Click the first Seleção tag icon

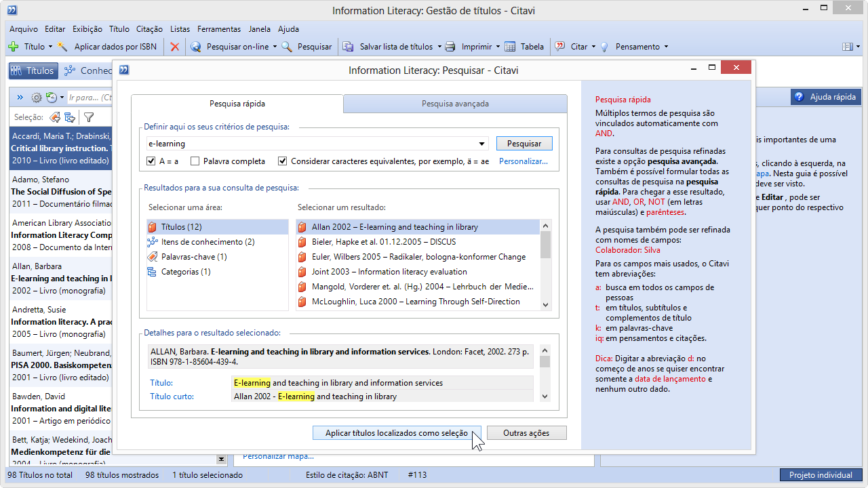[x=55, y=117]
